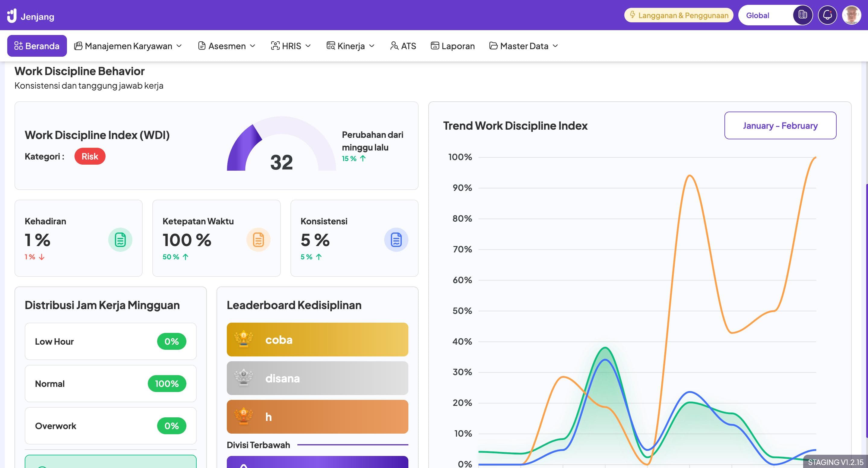Click the company building icon beside Global
This screenshot has height=468, width=868.
tap(803, 15)
